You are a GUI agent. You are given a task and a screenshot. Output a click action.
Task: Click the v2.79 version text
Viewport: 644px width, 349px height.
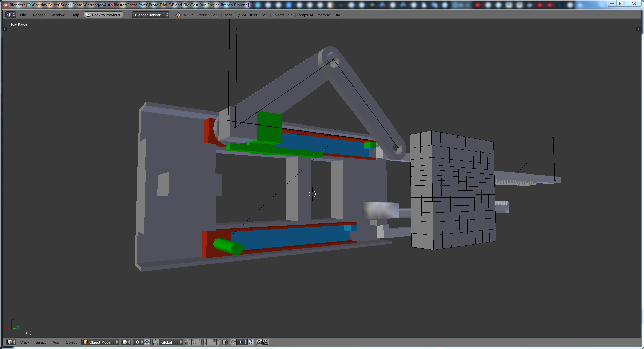[189, 15]
